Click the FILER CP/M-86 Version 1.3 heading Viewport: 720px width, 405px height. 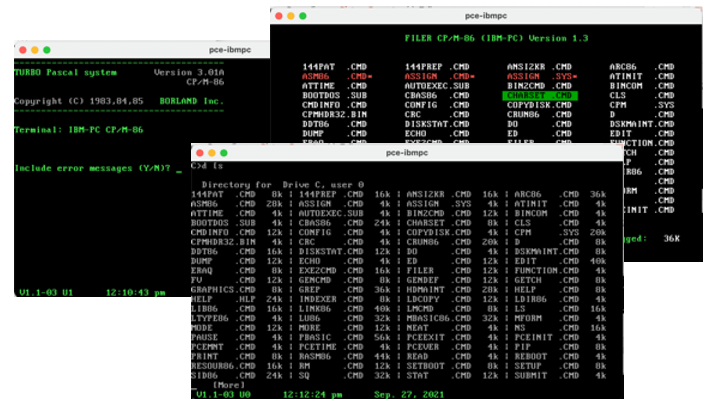pos(496,39)
